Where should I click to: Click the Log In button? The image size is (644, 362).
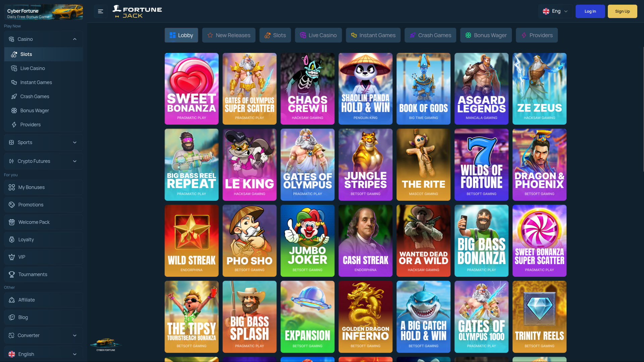(590, 11)
